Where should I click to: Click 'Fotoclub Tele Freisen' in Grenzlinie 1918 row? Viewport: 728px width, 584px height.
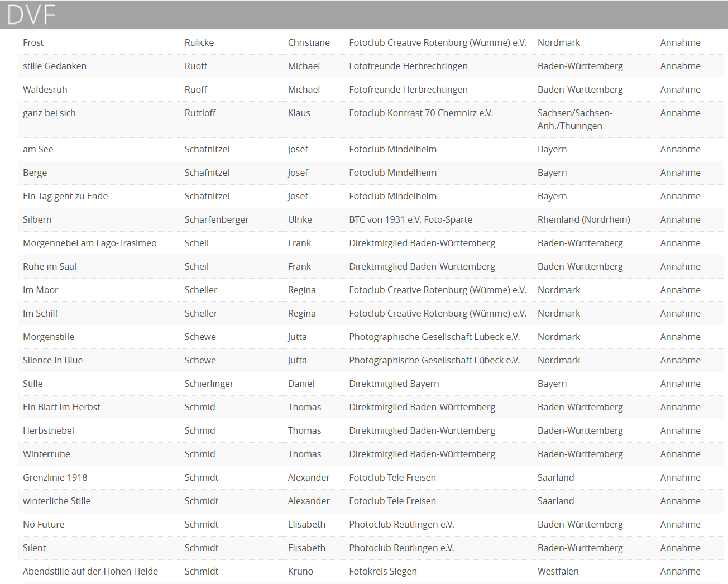click(x=392, y=477)
